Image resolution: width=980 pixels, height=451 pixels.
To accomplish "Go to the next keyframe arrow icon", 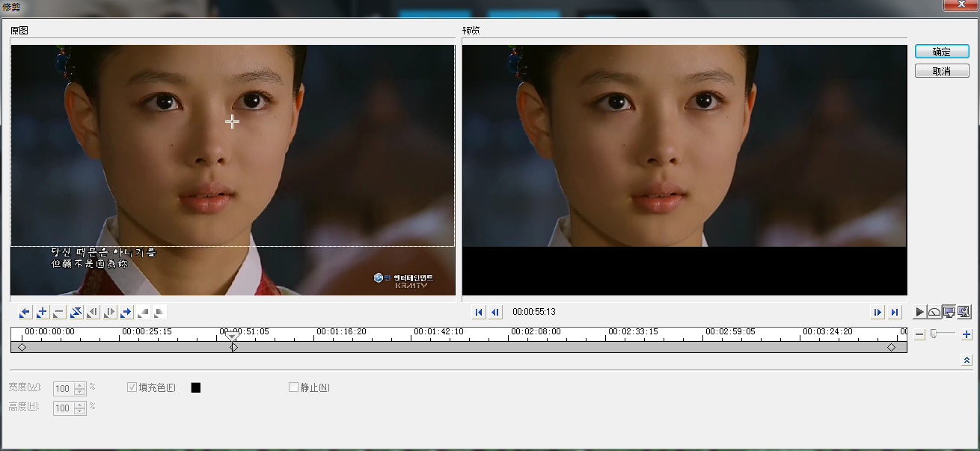I will click(x=126, y=312).
